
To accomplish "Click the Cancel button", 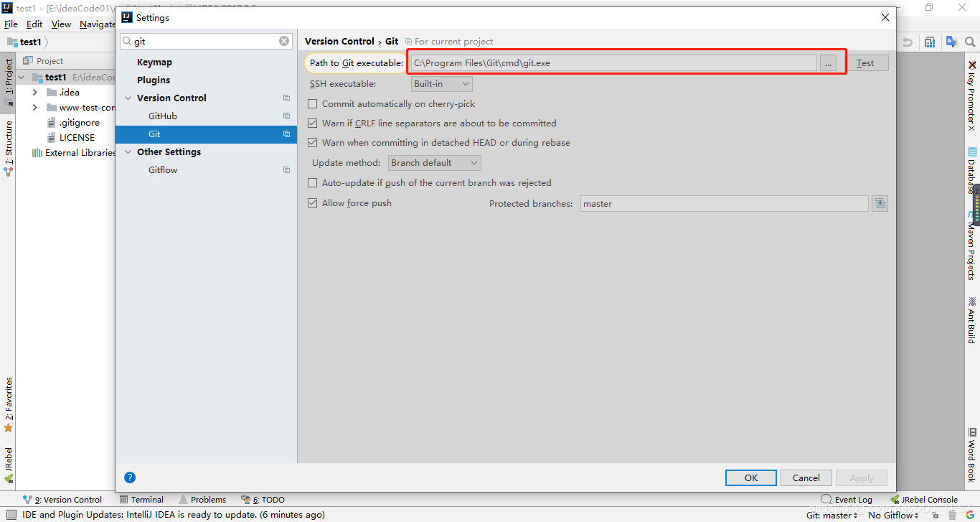I will 806,478.
